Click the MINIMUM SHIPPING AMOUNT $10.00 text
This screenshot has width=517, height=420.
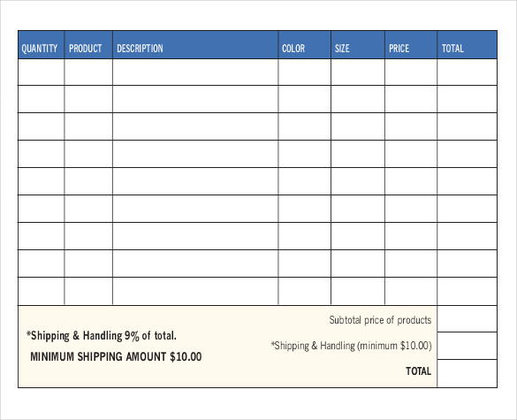tap(116, 356)
